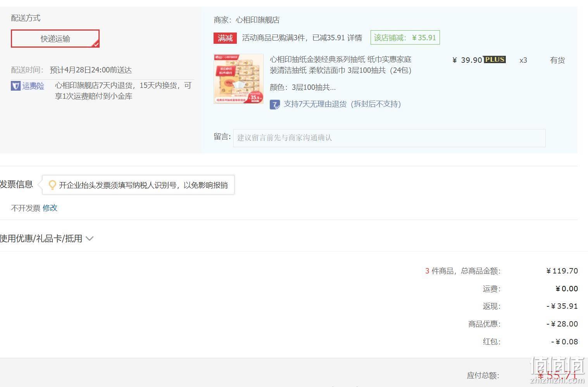Click the 返现 -¥35.91 value
This screenshot has width=588, height=387.
point(562,306)
